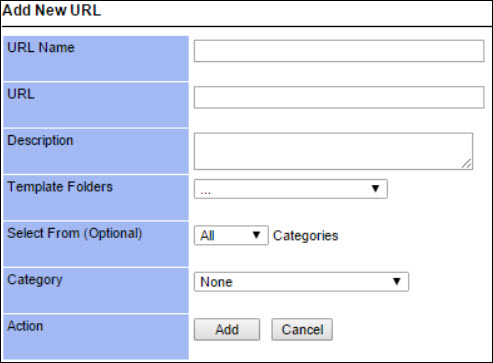
Task: Click the Select From (Optional) label
Action: coord(75,233)
